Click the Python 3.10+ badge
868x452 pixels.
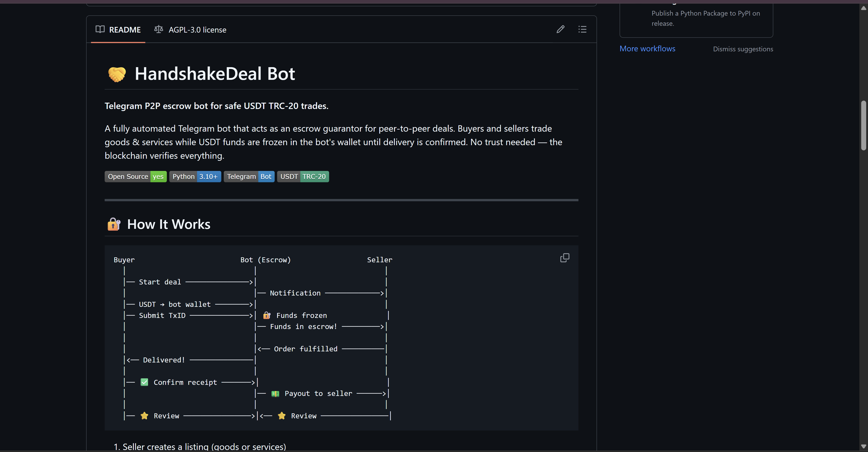click(195, 176)
